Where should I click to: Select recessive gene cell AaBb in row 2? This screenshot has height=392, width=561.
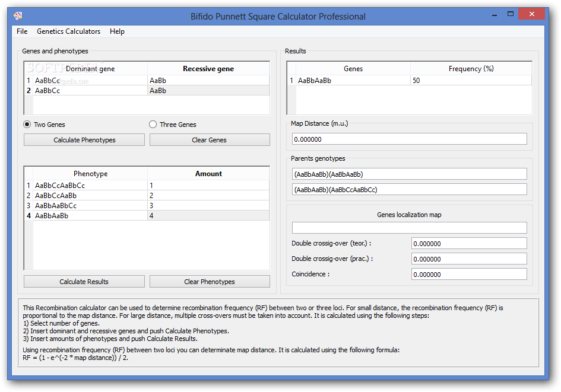208,90
